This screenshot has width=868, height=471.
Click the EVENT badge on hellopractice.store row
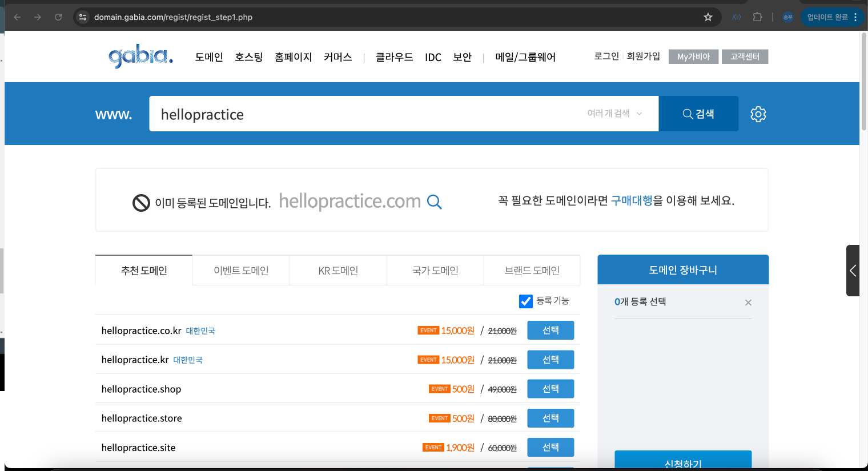pyautogui.click(x=440, y=418)
